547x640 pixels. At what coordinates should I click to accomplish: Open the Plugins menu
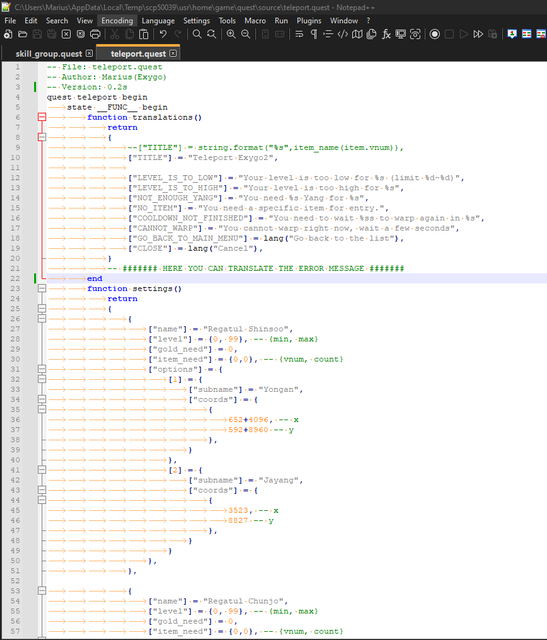tap(309, 20)
